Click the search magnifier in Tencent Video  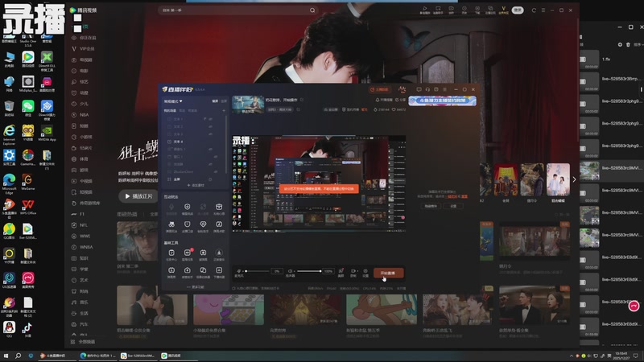point(312,10)
